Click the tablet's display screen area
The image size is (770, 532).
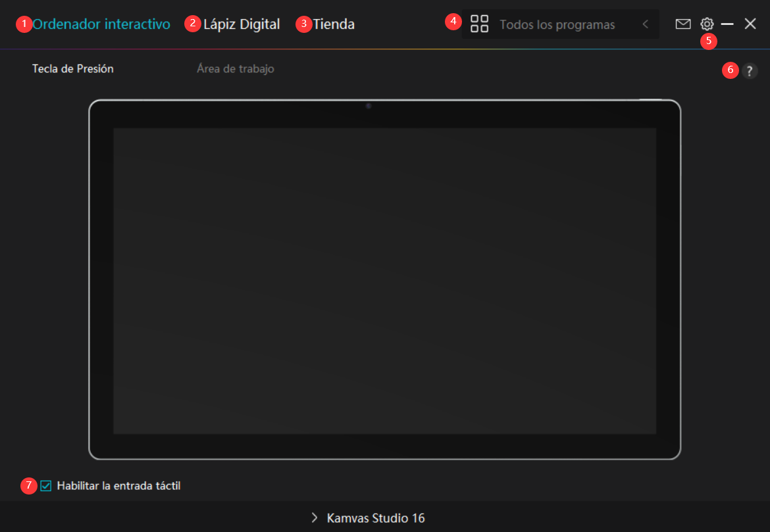[384, 281]
